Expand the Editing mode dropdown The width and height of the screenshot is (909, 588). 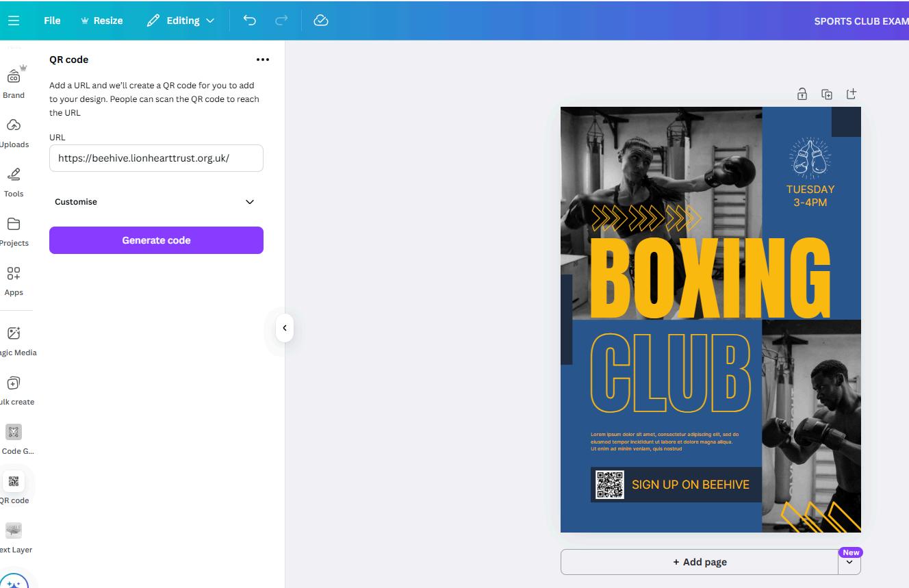click(x=181, y=21)
